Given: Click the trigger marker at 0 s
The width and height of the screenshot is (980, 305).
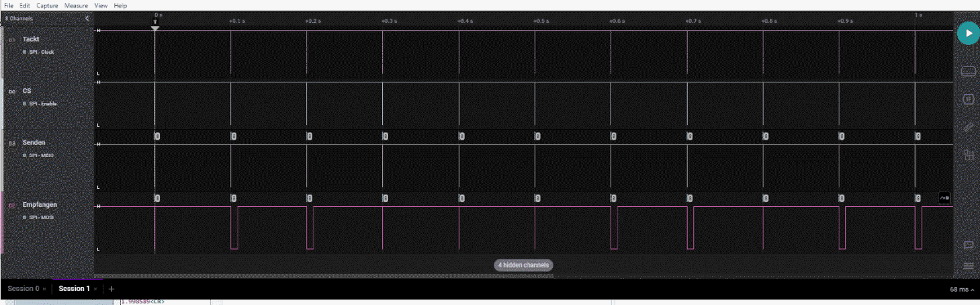Looking at the screenshot, I should [x=155, y=28].
